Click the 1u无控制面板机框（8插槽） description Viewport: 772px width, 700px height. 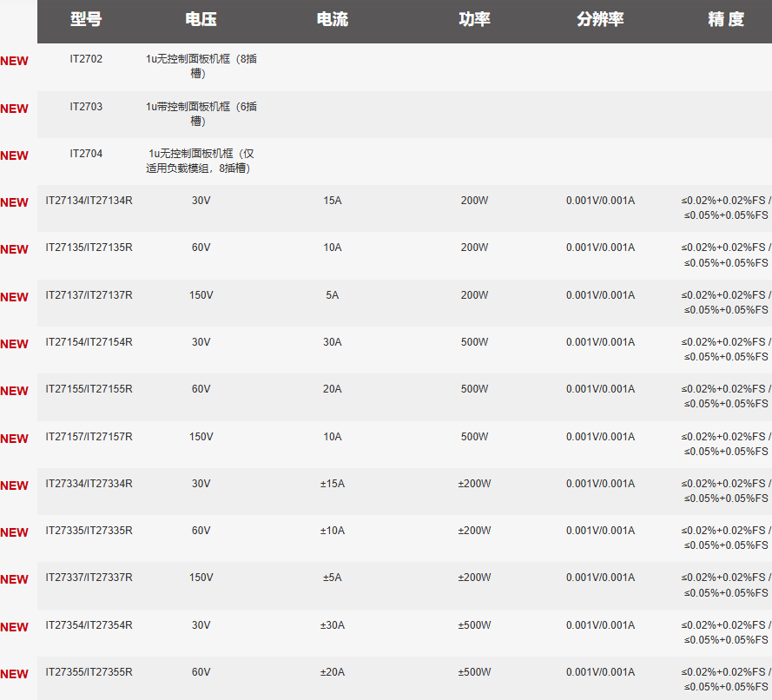tap(201, 66)
